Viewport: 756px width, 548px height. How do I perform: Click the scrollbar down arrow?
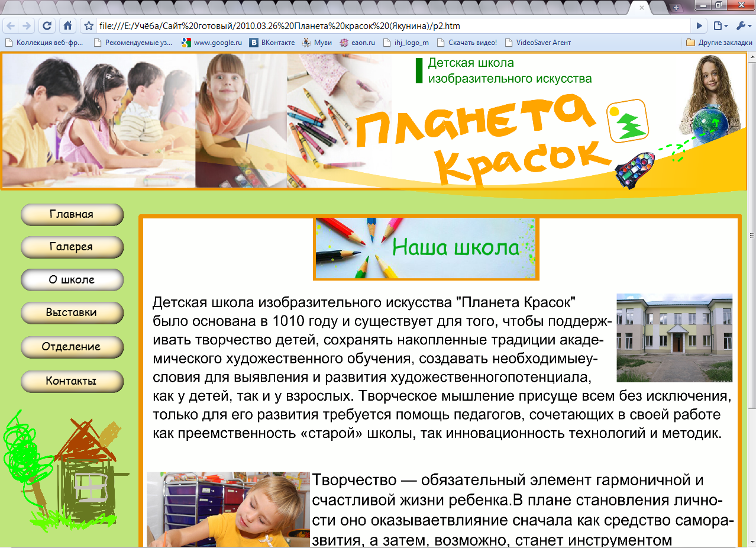click(x=751, y=542)
